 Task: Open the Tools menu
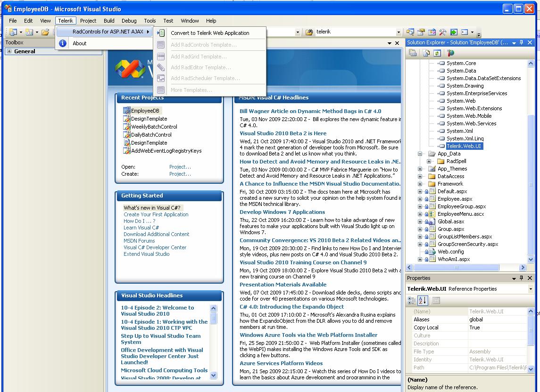pyautogui.click(x=150, y=21)
